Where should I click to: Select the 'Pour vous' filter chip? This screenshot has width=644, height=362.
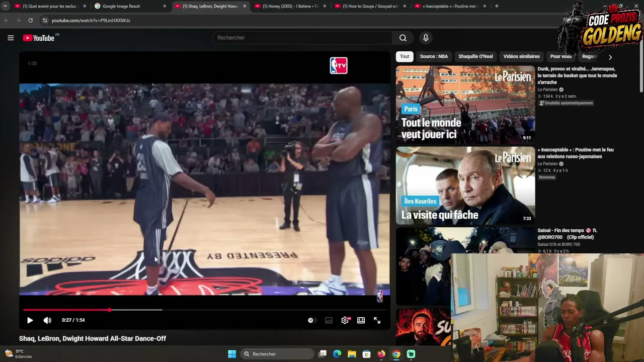coord(560,56)
